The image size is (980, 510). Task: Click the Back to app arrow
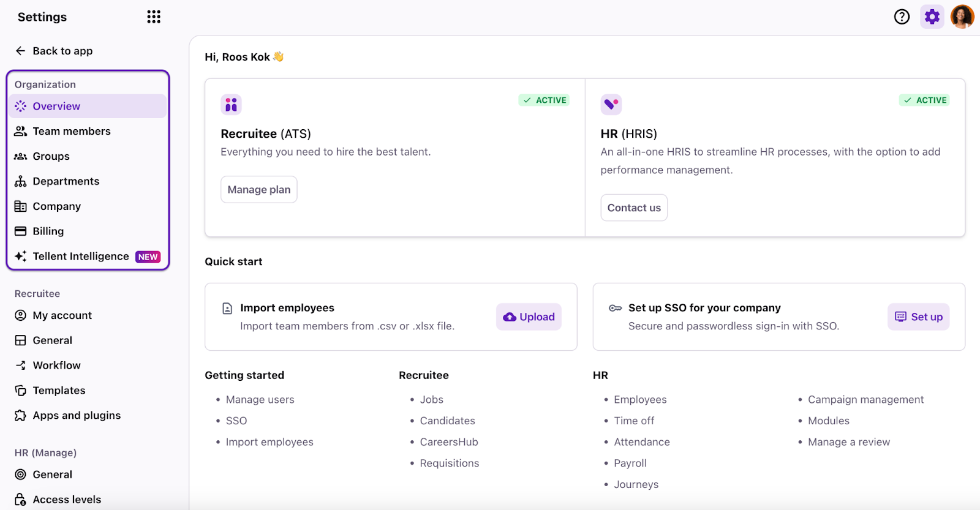(x=21, y=51)
